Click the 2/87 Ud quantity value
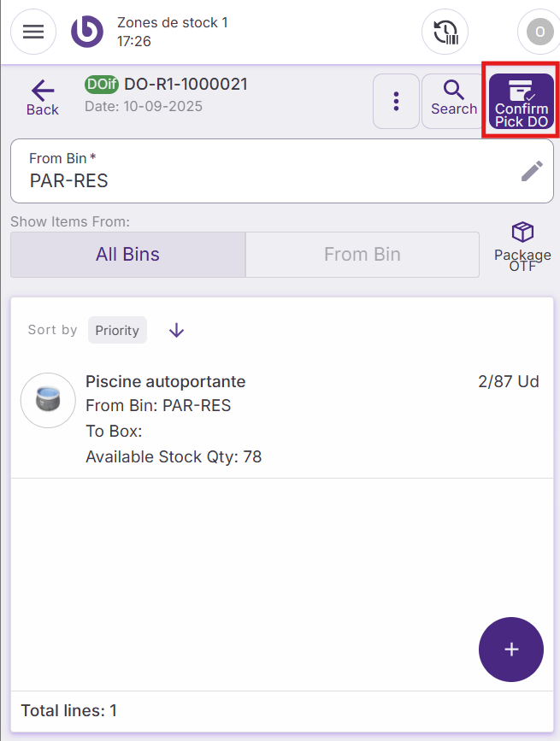Image resolution: width=560 pixels, height=741 pixels. pos(508,381)
